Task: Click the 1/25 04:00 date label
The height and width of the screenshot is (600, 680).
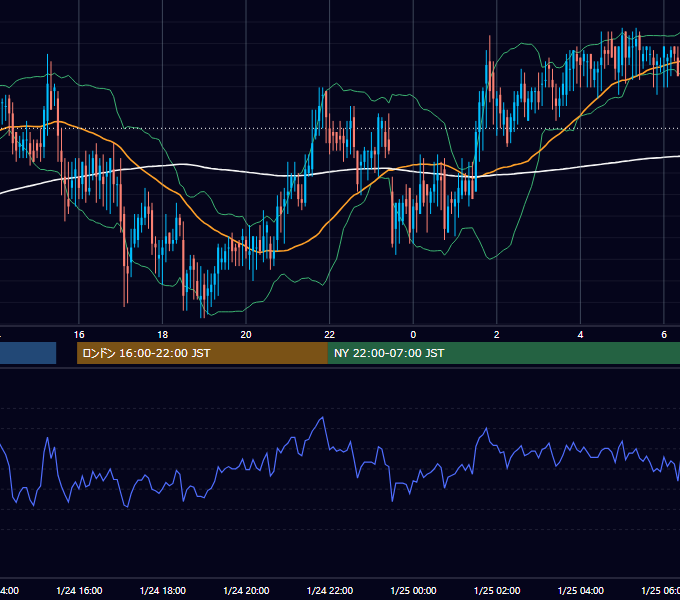Action: coord(581,590)
